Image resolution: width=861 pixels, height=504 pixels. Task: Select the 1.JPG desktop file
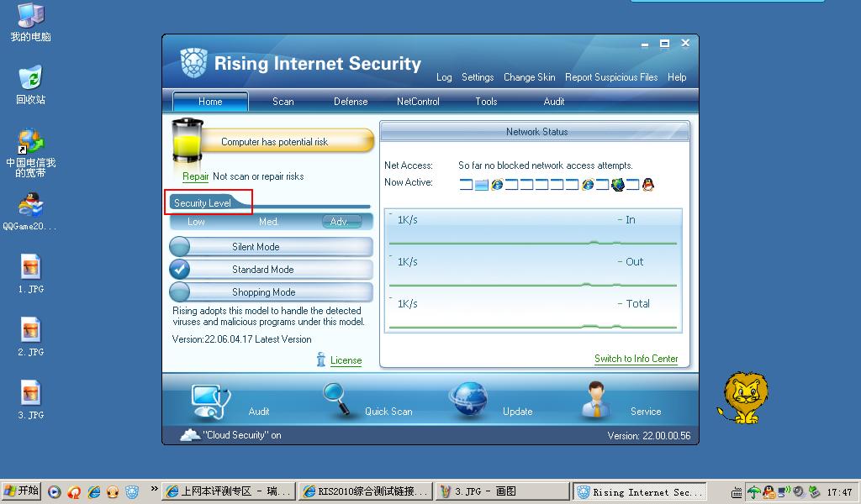(31, 274)
